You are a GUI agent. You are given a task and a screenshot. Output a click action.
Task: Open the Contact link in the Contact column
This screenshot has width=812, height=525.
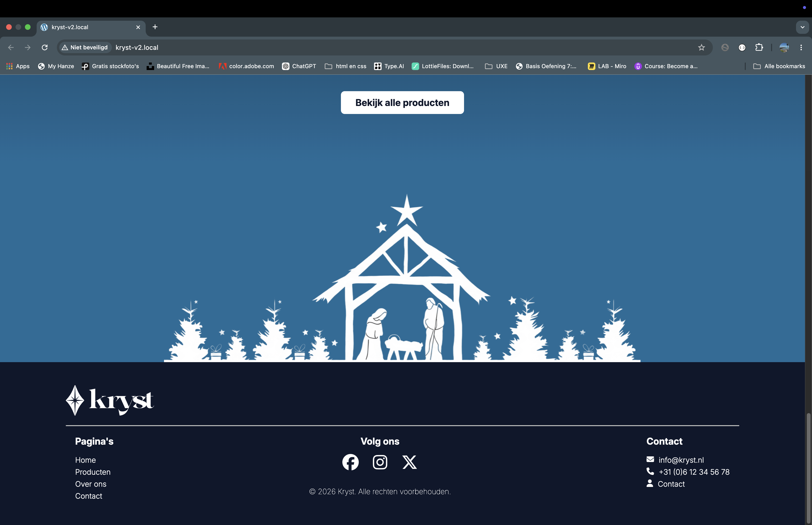click(671, 484)
